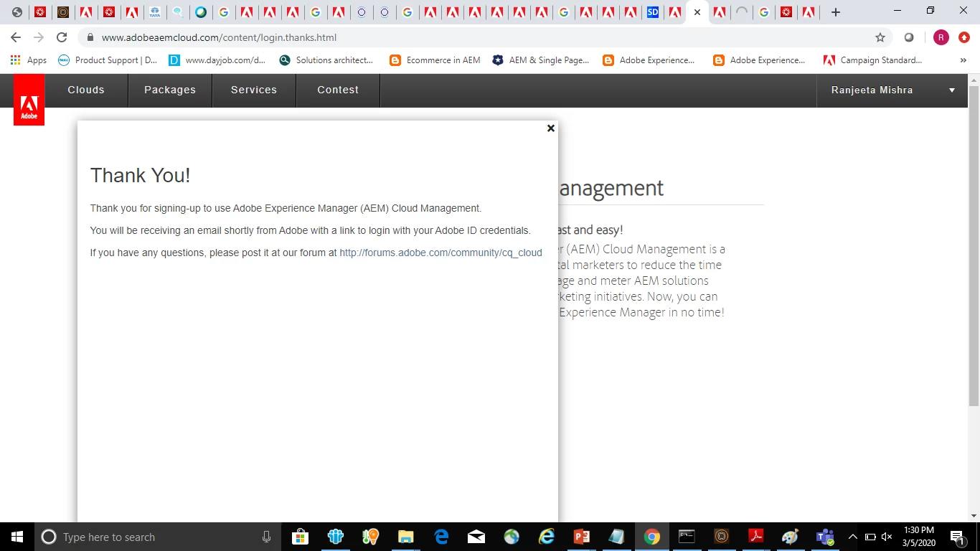Open the Command Prompt taskbar icon

687,537
